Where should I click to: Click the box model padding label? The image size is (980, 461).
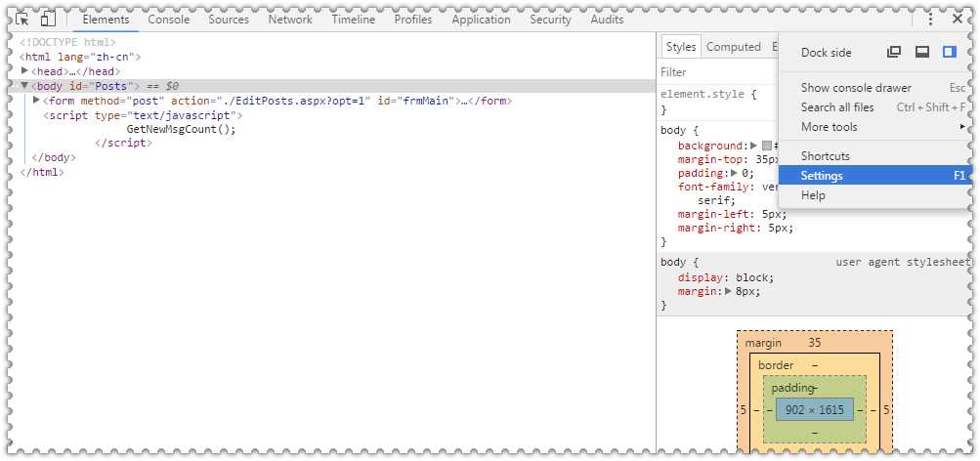[791, 388]
